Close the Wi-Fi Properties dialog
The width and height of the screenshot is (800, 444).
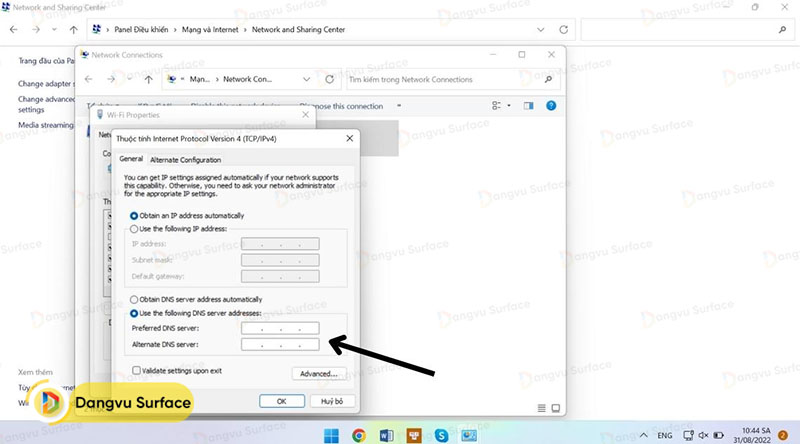305,115
